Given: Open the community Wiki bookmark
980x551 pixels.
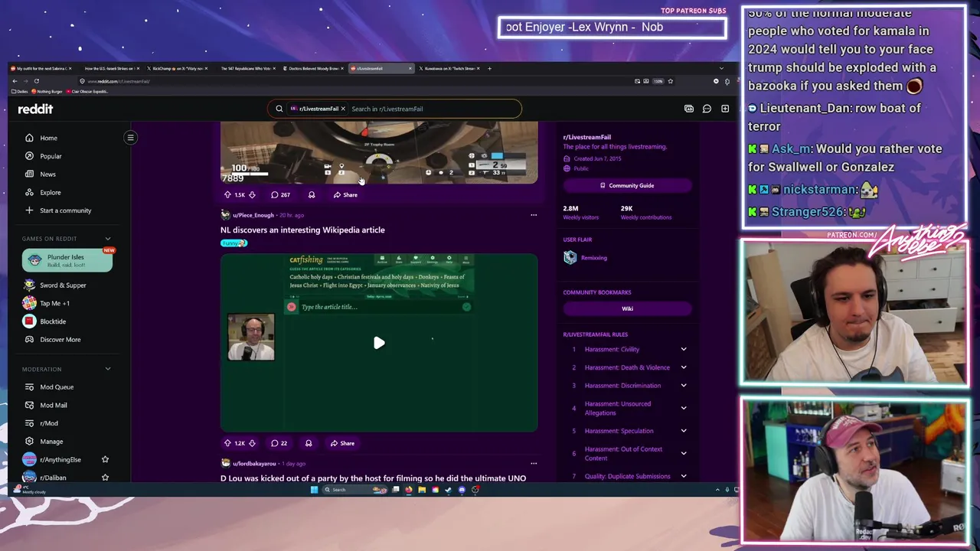Looking at the screenshot, I should coord(627,308).
